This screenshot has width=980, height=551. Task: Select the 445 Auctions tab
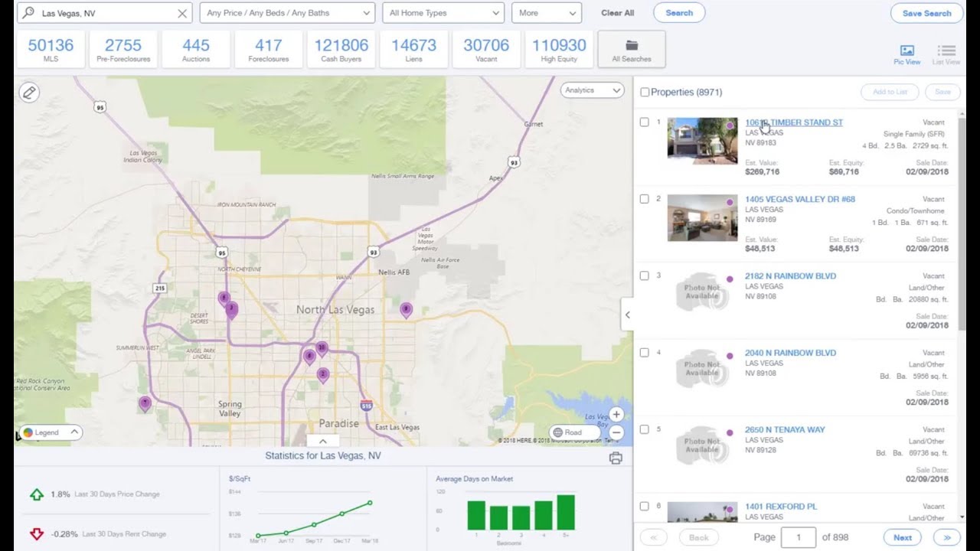(x=196, y=50)
